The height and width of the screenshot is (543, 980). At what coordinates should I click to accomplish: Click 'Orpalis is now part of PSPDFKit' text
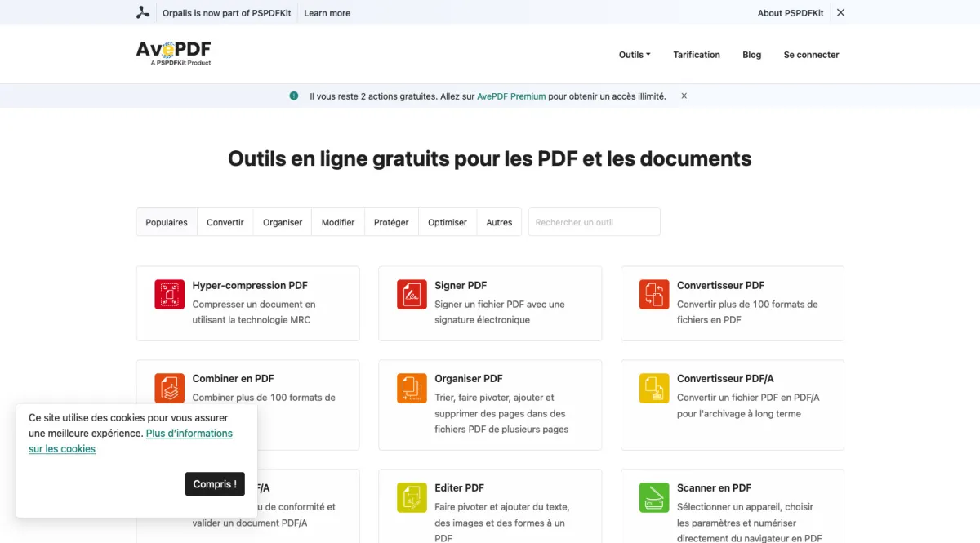228,13
